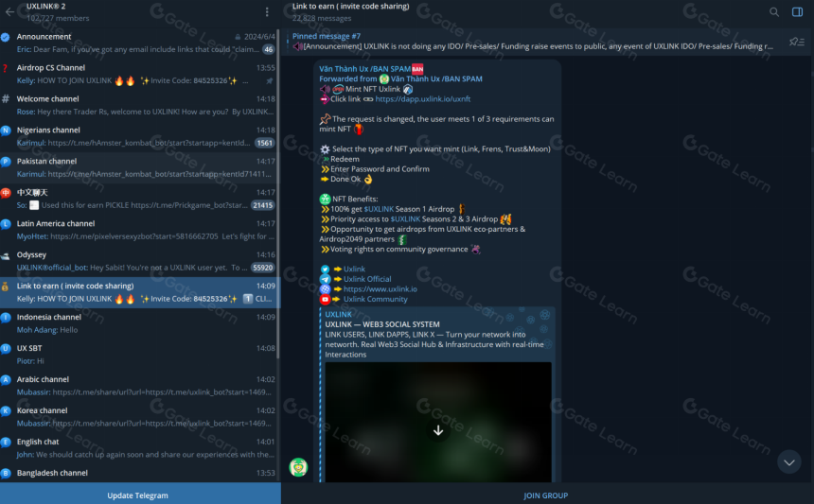
Task: Open the Welcome channel topic
Action: pos(139,105)
